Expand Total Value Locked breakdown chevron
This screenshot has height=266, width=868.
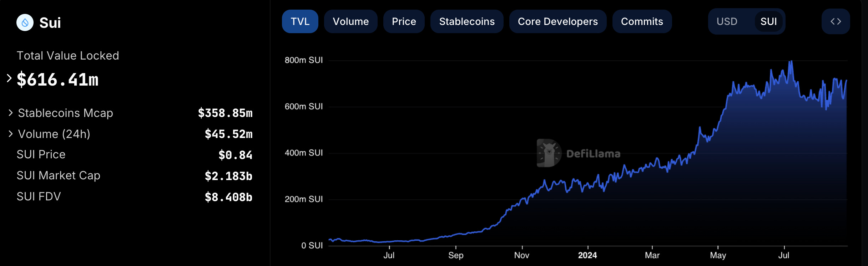9,78
